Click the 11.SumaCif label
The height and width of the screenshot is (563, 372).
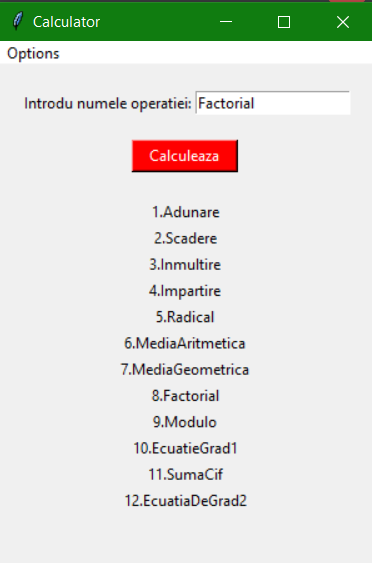click(x=185, y=474)
